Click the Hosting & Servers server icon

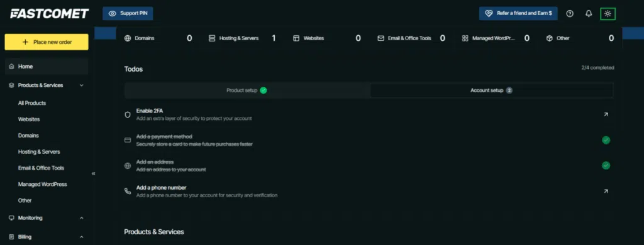point(212,38)
